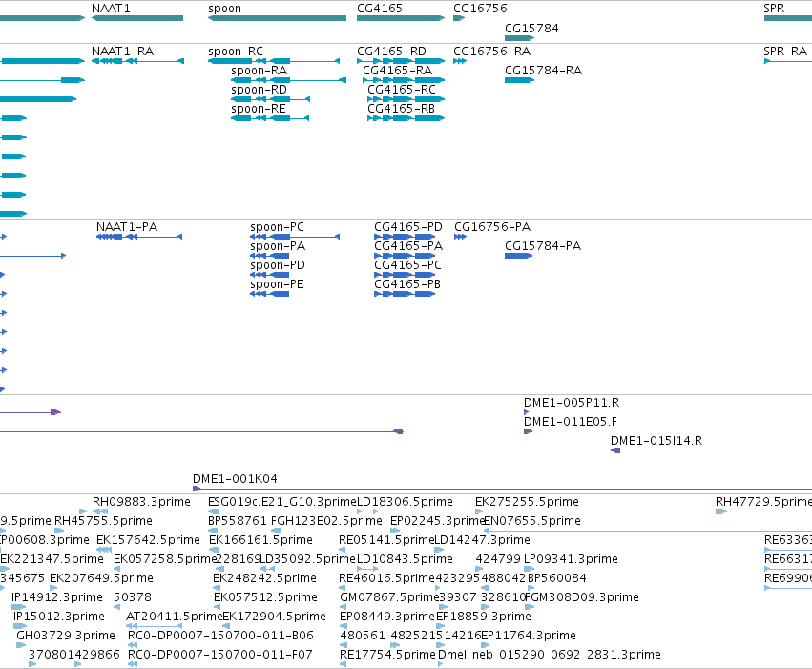Click the AT20411.5prime EST label
Image resolution: width=812 pixels, height=669 pixels.
[174, 617]
